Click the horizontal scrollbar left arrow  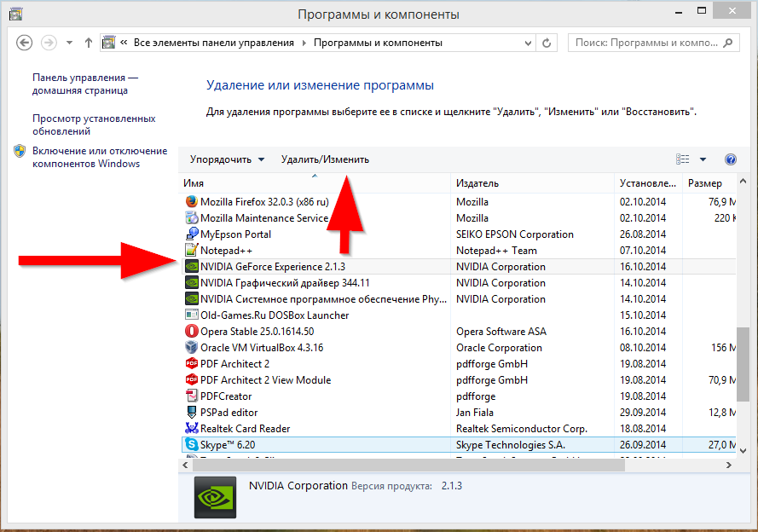tap(185, 465)
